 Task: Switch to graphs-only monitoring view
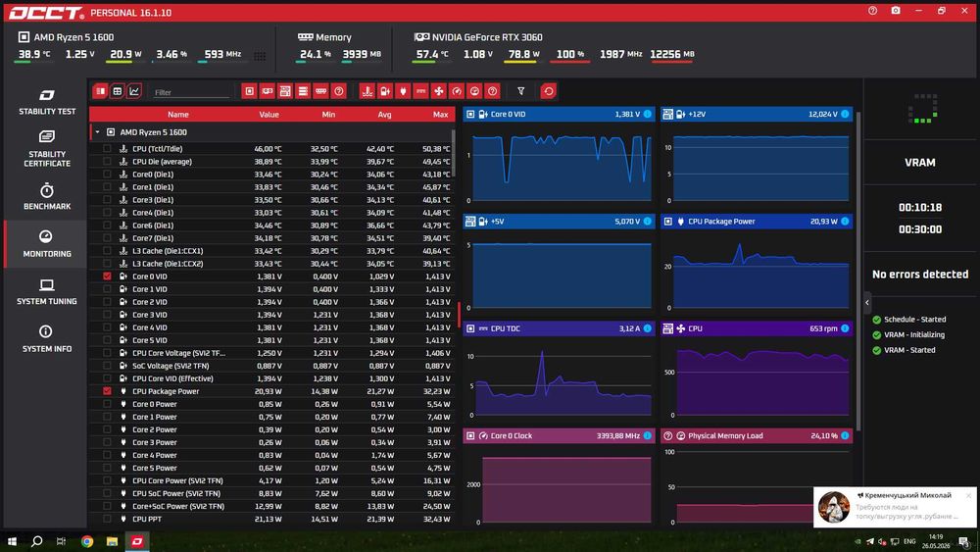point(133,91)
